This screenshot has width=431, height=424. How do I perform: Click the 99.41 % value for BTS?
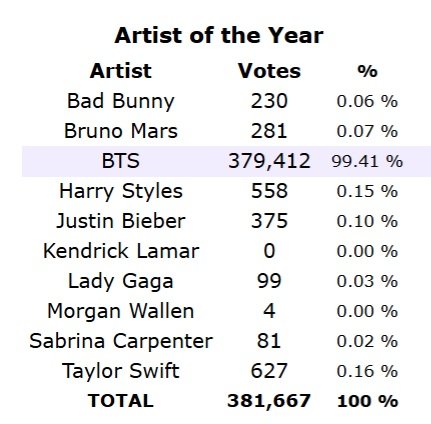click(367, 161)
